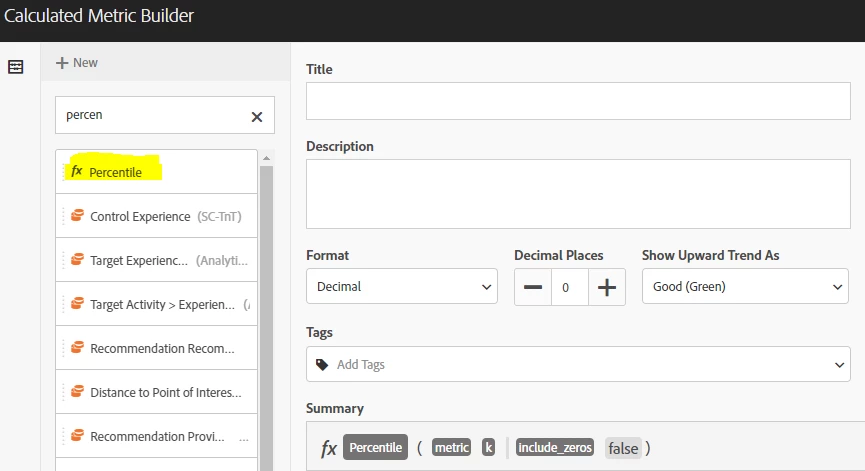The image size is (865, 471).
Task: Clear the search field with X icon
Action: [257, 117]
